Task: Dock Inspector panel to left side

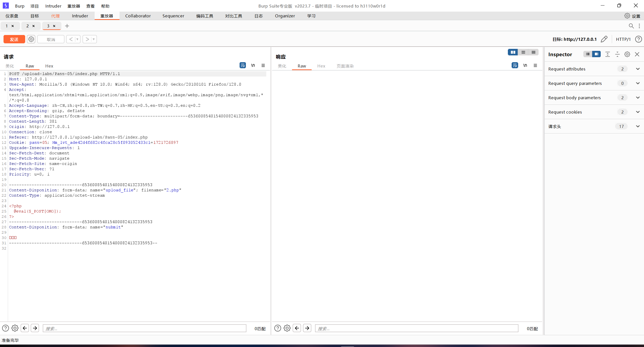Action: [588, 54]
